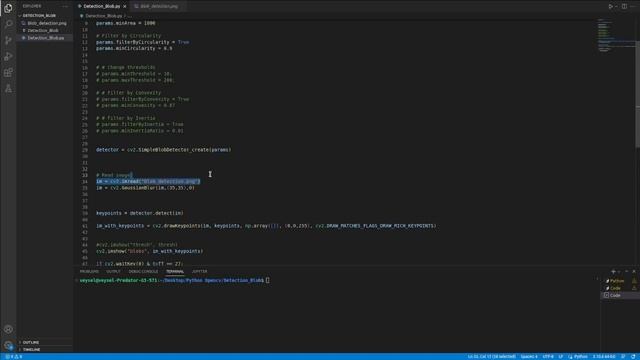Click the GaussianBlur code line 35
Viewport: 640px width, 360px height.
(x=145, y=188)
